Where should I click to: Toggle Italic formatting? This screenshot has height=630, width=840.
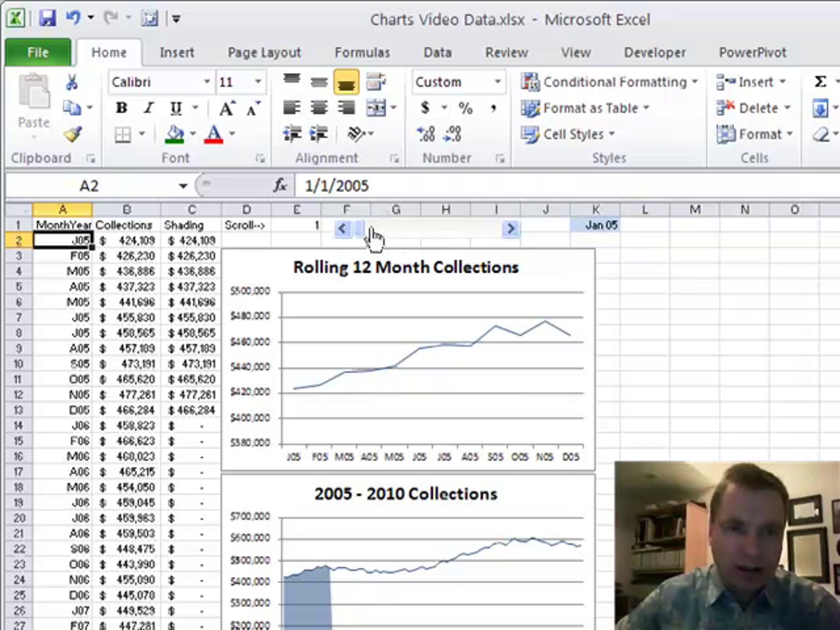148,108
